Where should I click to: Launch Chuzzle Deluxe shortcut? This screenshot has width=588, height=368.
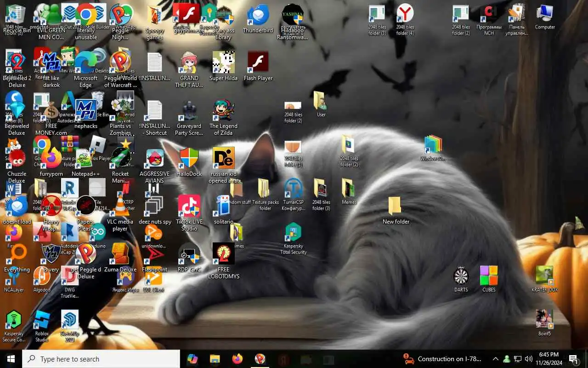coord(17,166)
